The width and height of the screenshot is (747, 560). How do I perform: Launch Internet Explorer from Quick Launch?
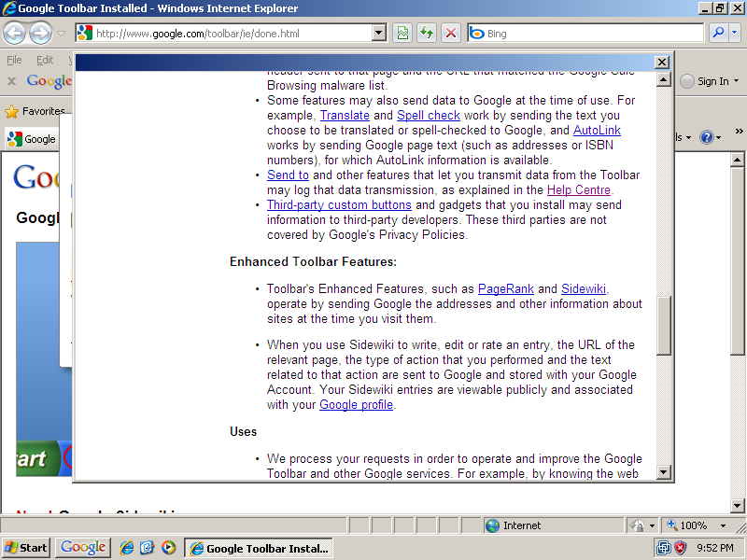[x=126, y=548]
